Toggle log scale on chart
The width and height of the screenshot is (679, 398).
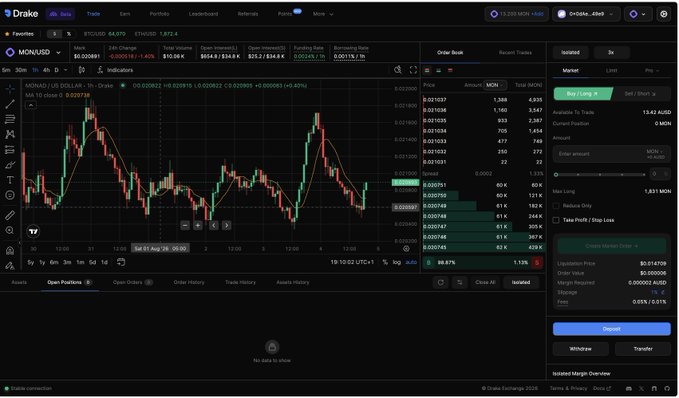point(397,262)
